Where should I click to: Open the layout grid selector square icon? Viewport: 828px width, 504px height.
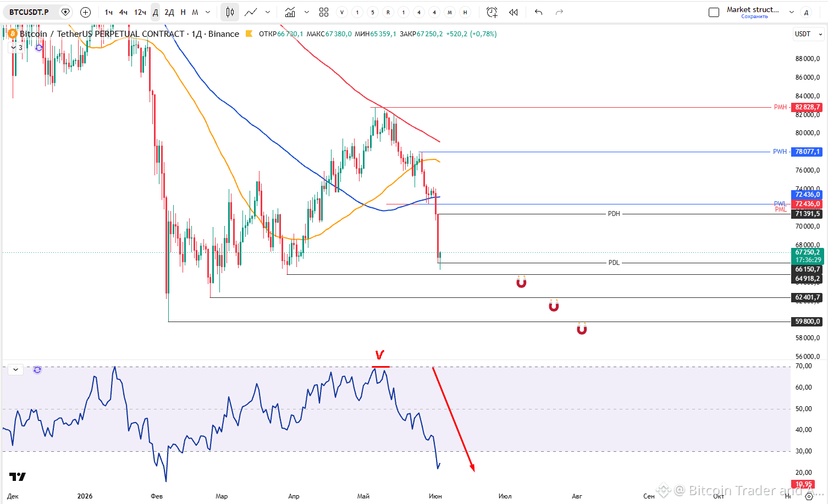click(x=714, y=12)
